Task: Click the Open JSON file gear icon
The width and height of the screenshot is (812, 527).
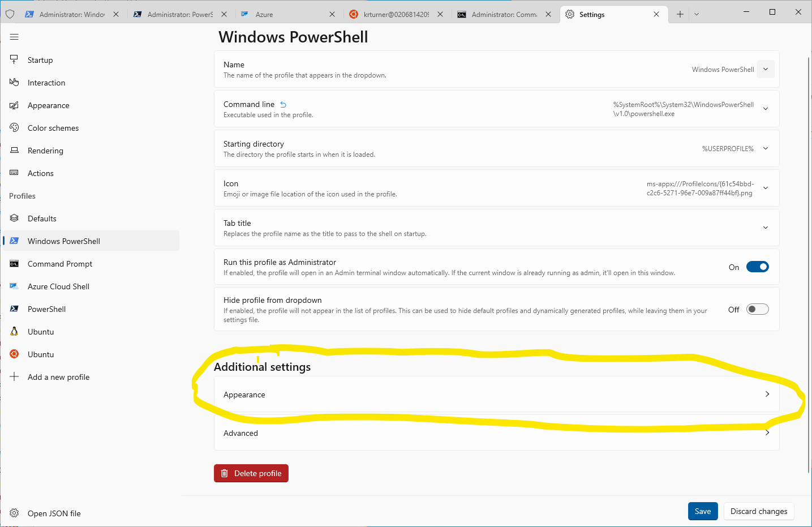Action: (14, 513)
